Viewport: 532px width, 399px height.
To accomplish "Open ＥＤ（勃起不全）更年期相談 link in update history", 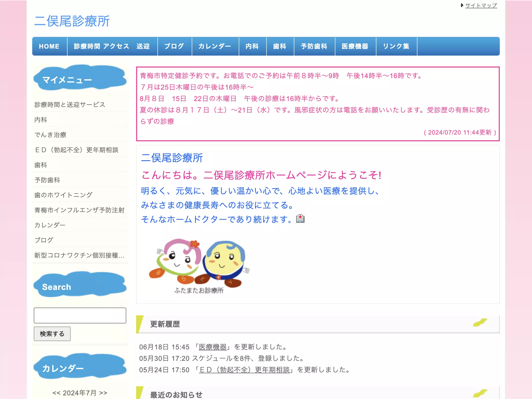I will pyautogui.click(x=244, y=370).
